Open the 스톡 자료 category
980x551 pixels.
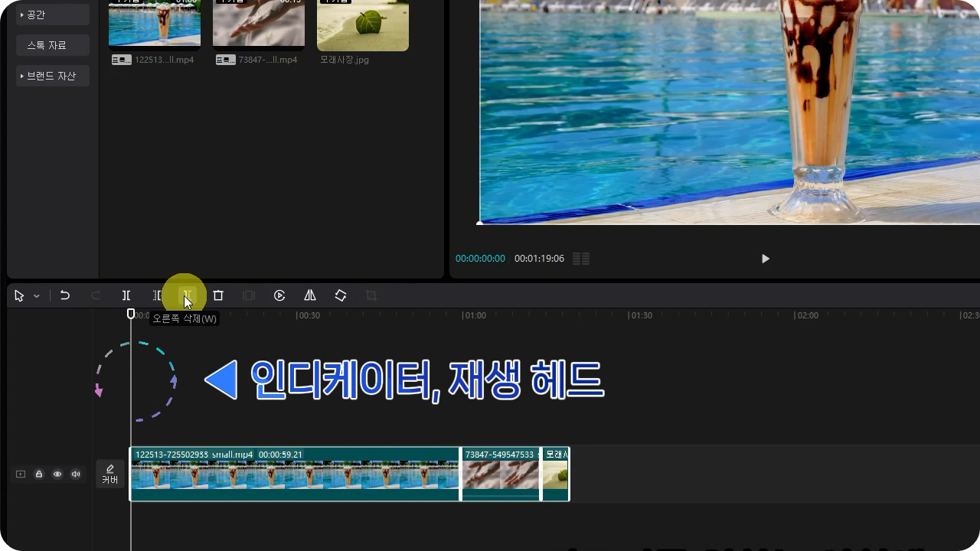53,45
